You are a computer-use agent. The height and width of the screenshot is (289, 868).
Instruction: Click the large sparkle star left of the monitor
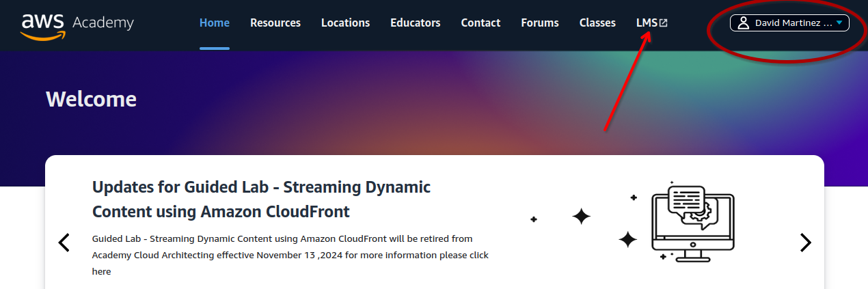[581, 217]
